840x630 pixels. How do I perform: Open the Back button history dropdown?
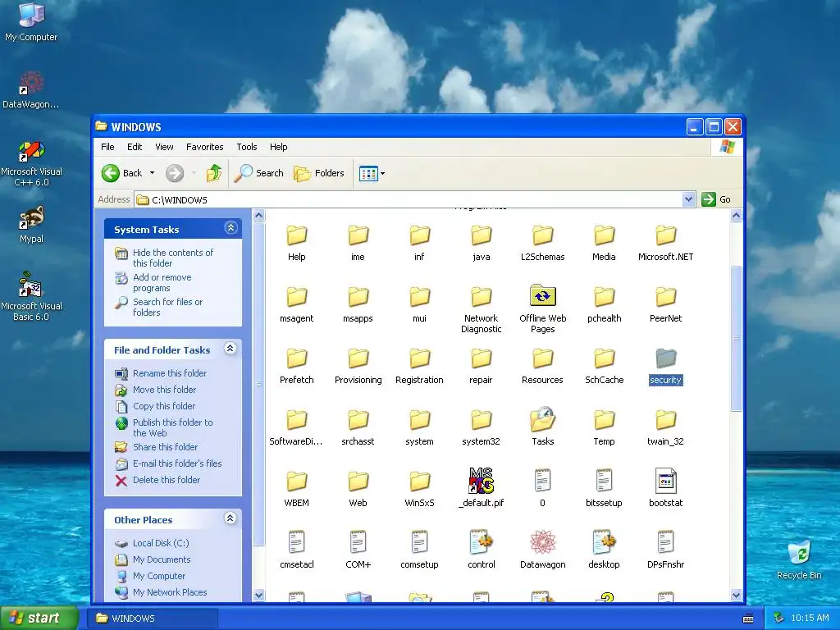pyautogui.click(x=152, y=173)
